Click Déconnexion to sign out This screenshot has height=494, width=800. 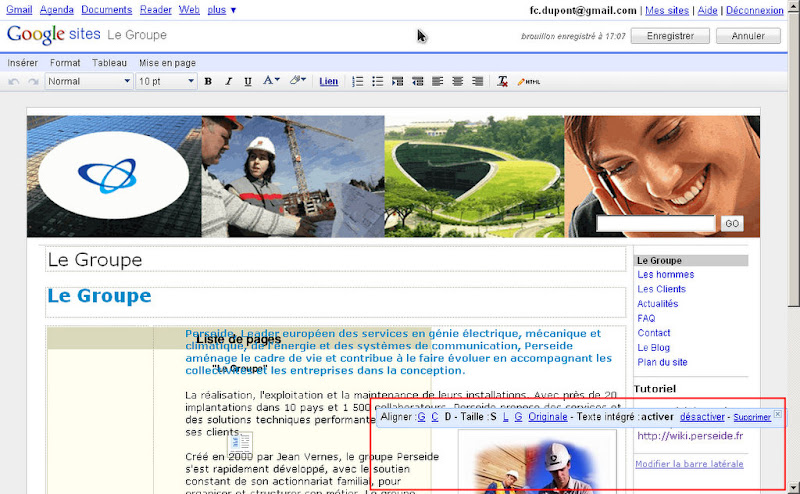(x=755, y=10)
